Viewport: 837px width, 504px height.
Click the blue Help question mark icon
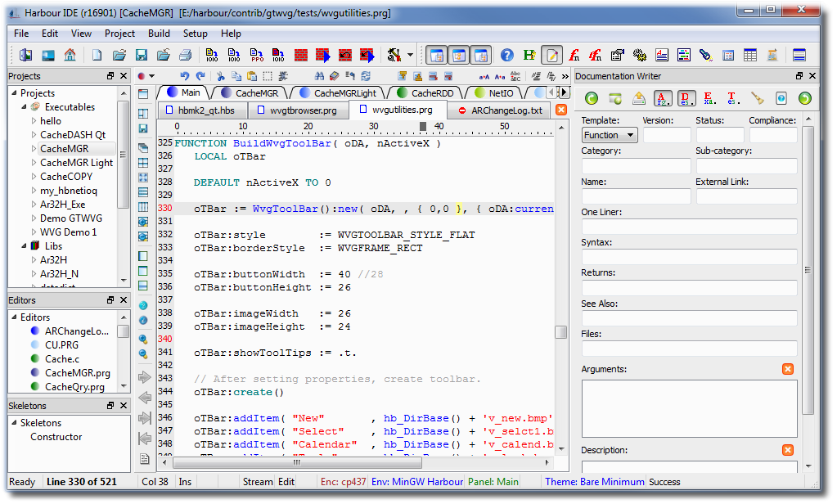point(507,56)
